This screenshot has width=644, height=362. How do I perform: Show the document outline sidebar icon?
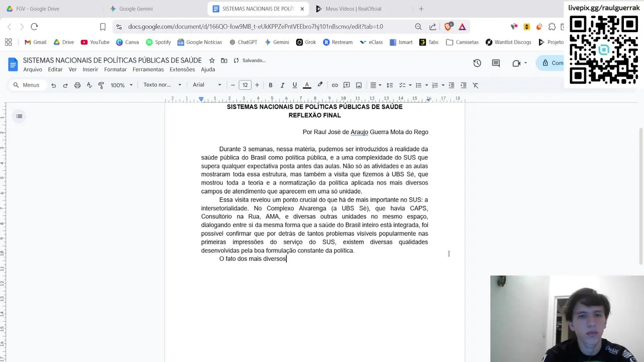click(x=19, y=116)
